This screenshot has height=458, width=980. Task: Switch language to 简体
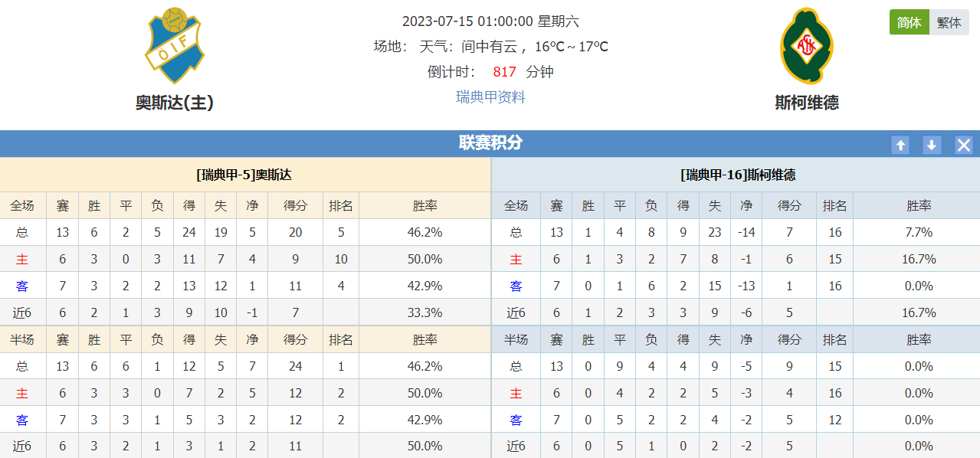pos(910,22)
